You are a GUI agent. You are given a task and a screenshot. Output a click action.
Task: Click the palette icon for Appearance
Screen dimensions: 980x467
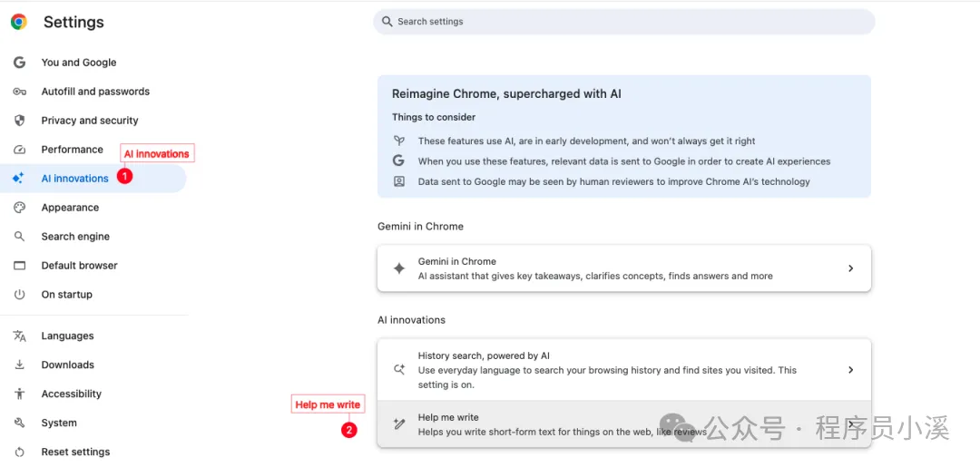[x=19, y=208]
